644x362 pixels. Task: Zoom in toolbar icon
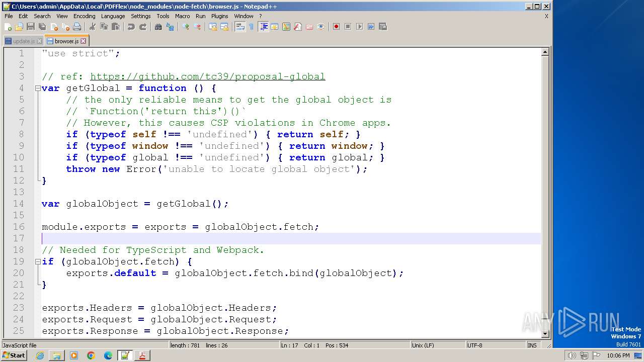(x=185, y=27)
